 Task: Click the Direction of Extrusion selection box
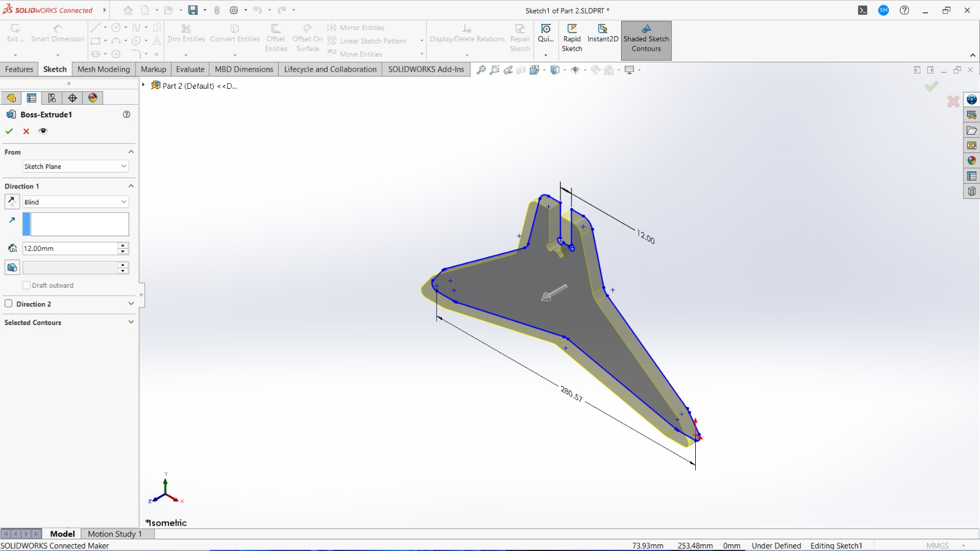76,224
